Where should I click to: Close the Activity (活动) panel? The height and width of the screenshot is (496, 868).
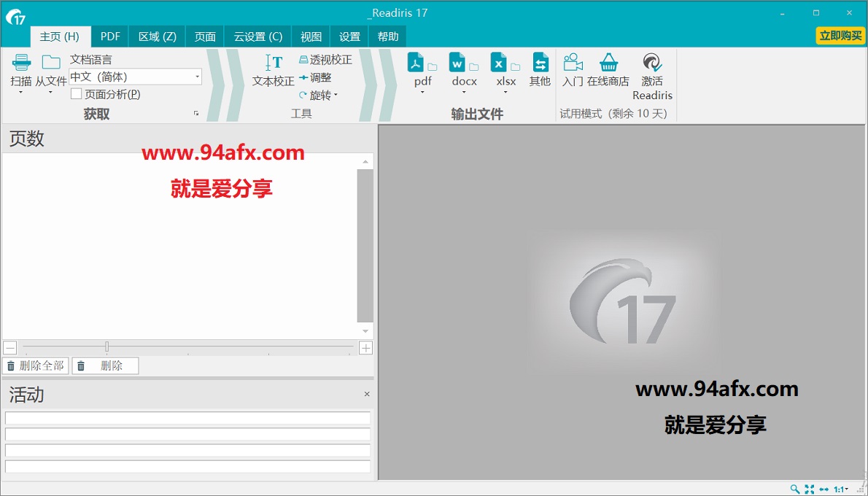click(x=366, y=394)
